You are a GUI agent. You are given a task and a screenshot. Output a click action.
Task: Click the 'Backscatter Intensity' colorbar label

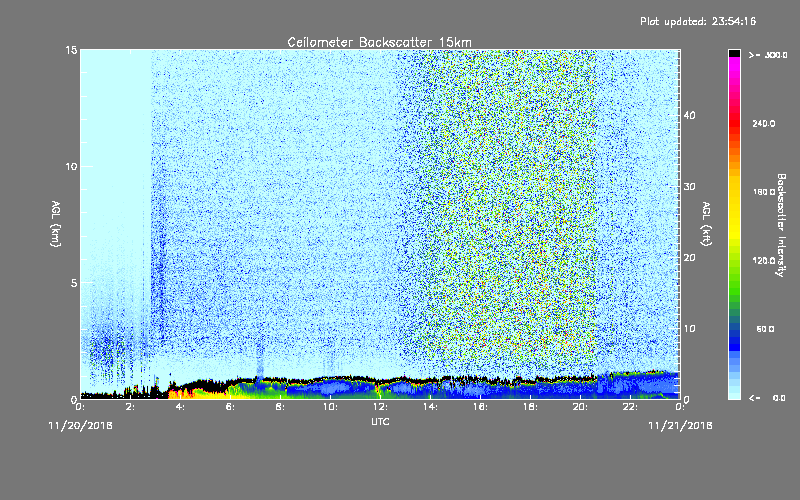click(781, 225)
